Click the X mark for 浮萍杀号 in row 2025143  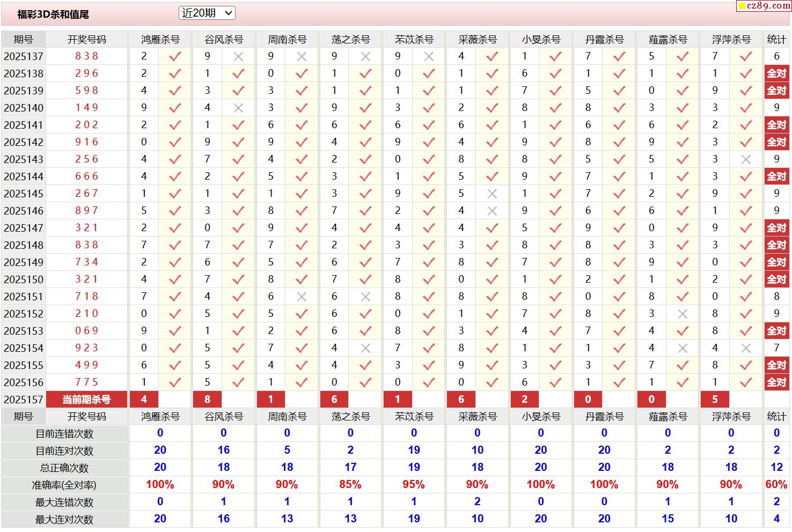(746, 159)
